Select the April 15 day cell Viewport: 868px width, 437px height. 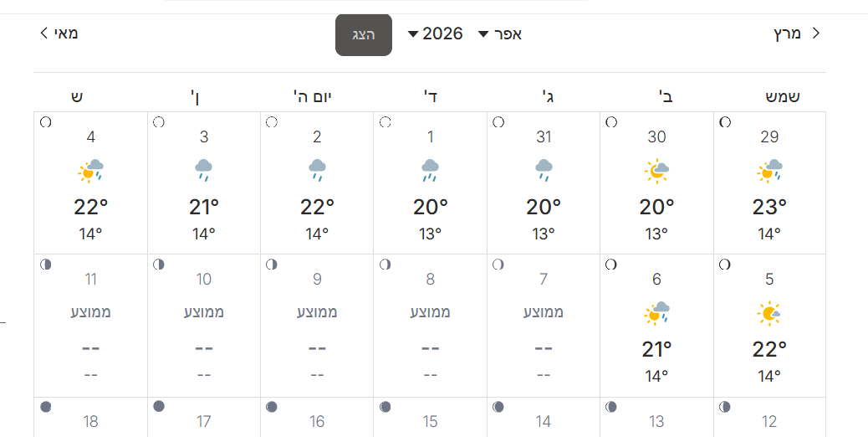[430, 417]
